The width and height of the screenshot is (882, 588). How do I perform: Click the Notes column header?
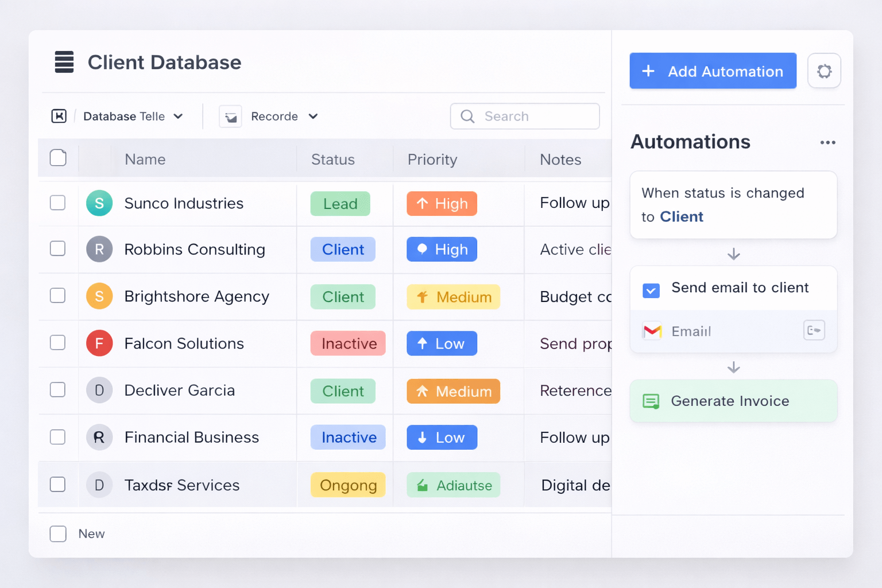pyautogui.click(x=560, y=160)
